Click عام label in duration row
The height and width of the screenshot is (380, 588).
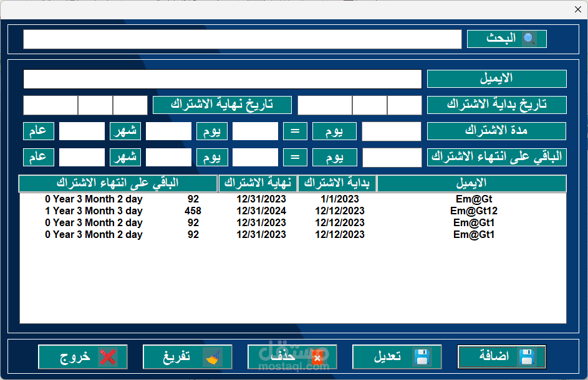(39, 131)
